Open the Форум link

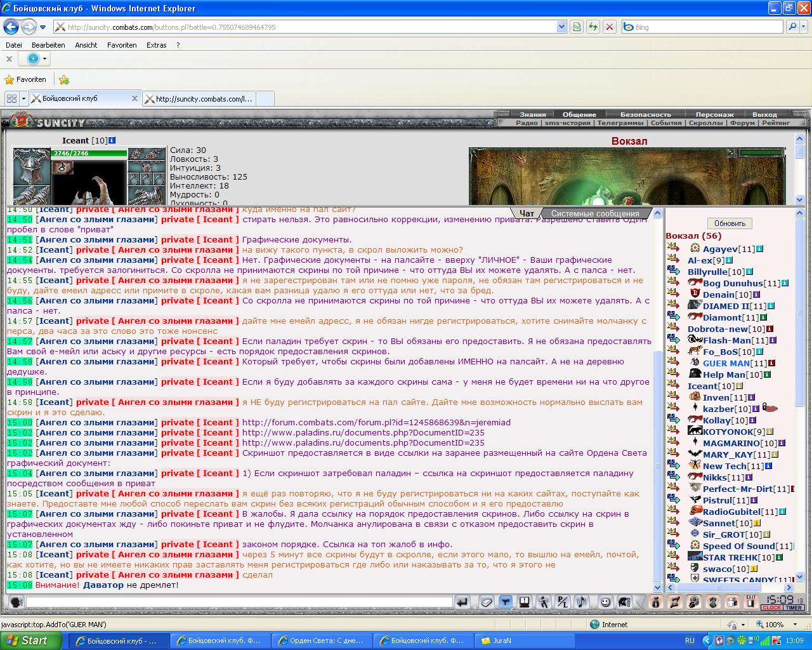point(742,123)
